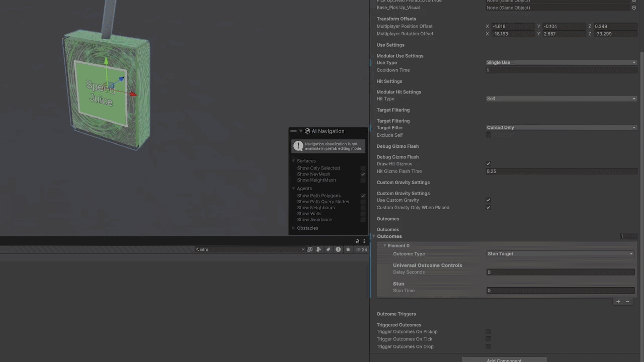Collapse the Outcomes list foldout
Image resolution: width=644 pixels, height=362 pixels.
(374, 236)
